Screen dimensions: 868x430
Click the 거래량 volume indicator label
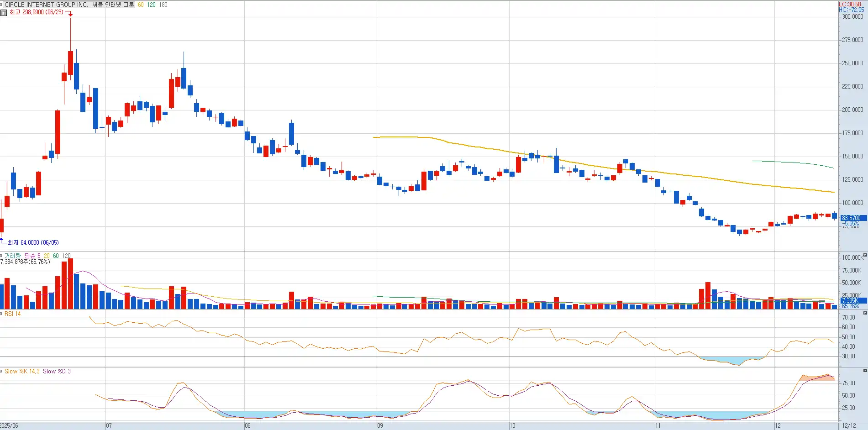click(x=13, y=256)
